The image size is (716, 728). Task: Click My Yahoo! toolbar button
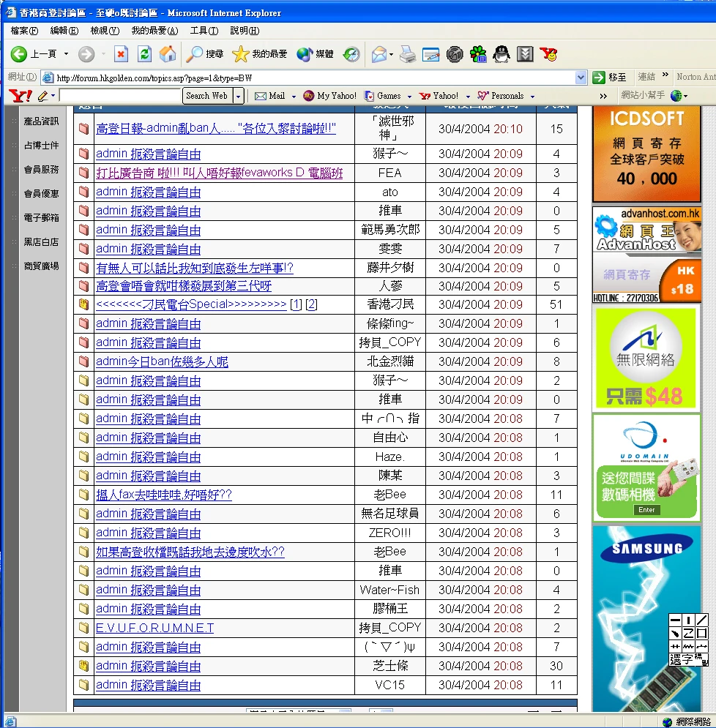tap(329, 96)
